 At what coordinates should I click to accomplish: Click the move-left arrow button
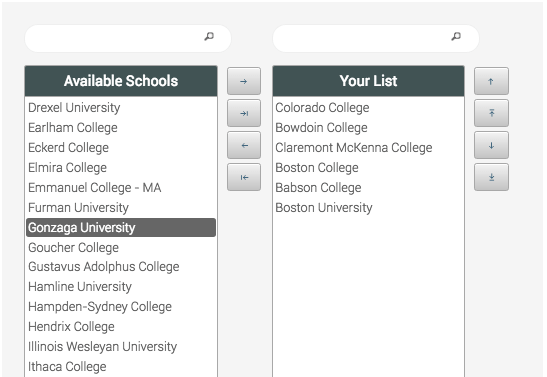click(244, 145)
